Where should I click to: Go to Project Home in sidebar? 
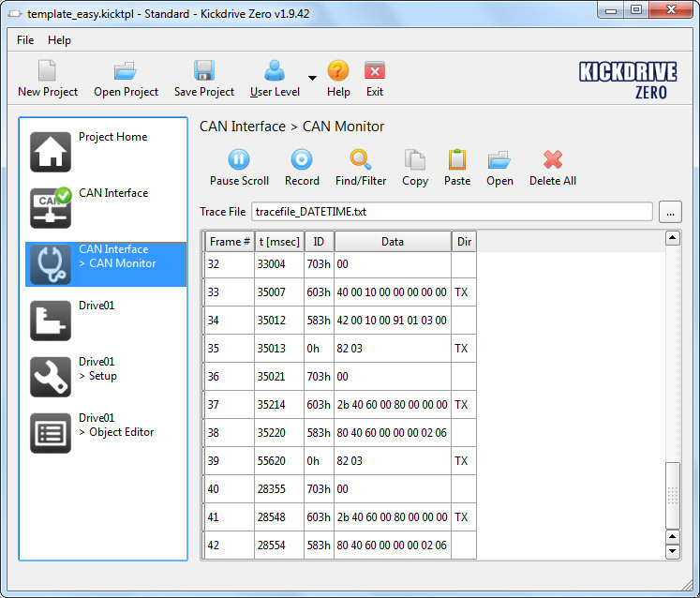click(x=106, y=152)
